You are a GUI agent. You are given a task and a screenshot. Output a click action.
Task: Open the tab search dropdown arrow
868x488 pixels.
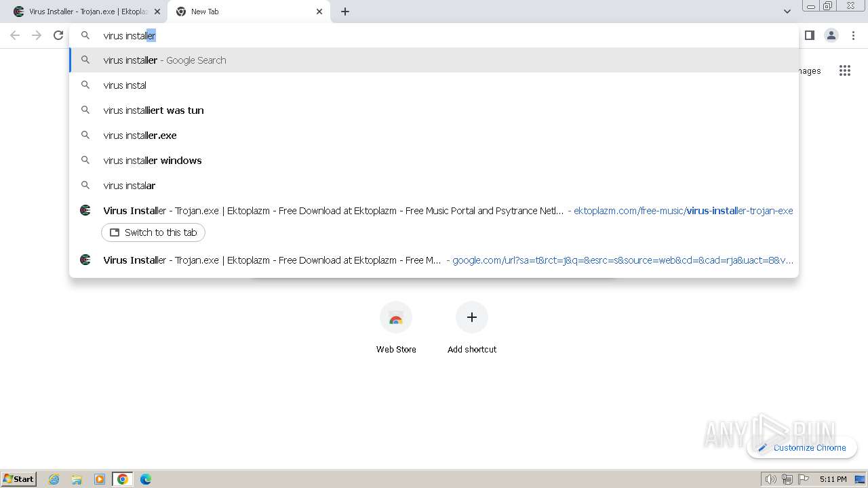(787, 12)
